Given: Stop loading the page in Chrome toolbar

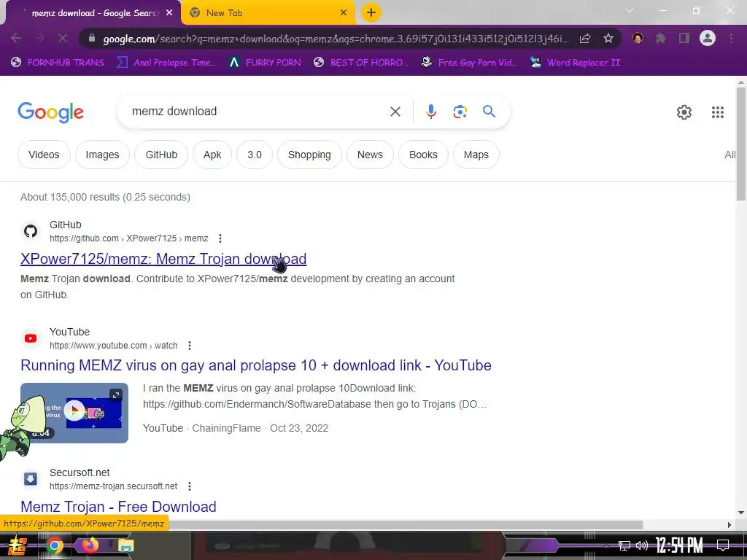Looking at the screenshot, I should click(x=63, y=38).
